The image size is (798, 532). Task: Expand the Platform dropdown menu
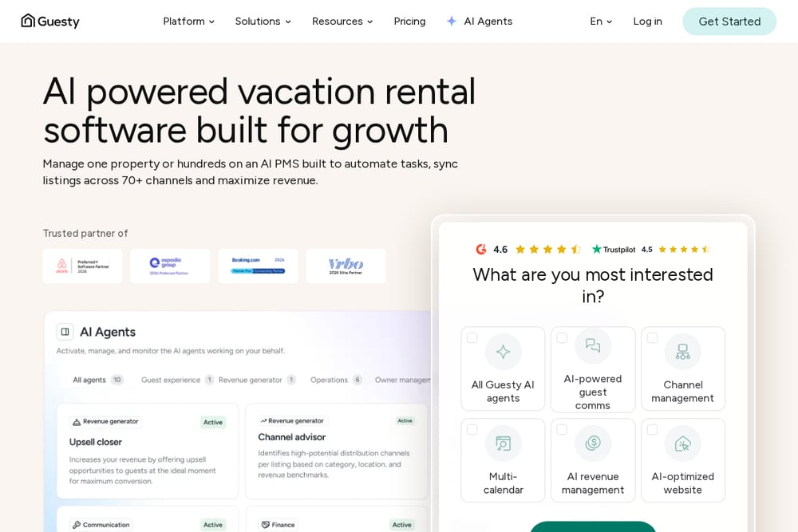tap(189, 22)
